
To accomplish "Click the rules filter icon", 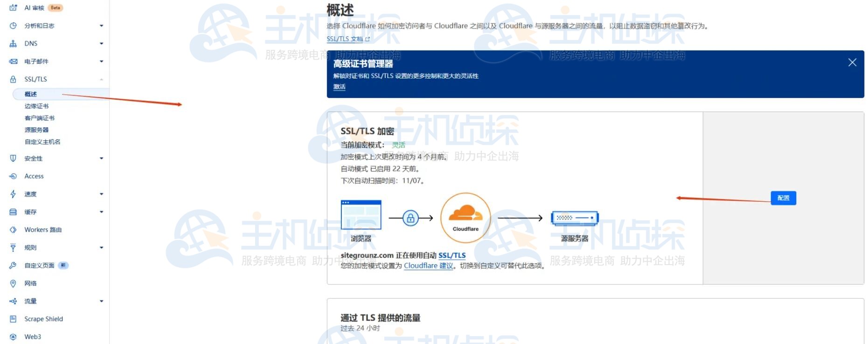I will [x=13, y=248].
